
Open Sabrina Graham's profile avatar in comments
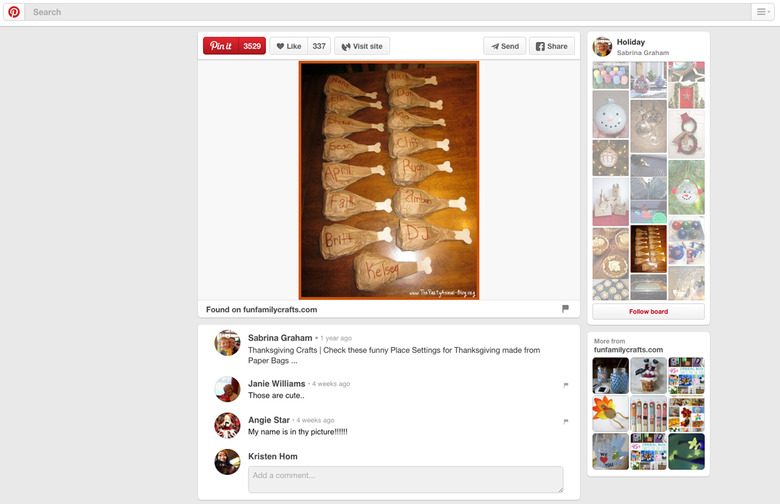point(227,343)
